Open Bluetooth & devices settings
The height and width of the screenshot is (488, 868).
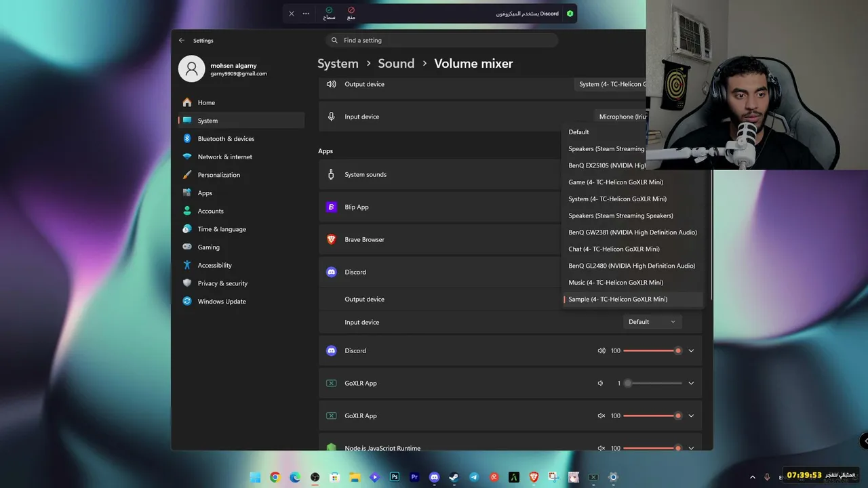tap(241, 139)
